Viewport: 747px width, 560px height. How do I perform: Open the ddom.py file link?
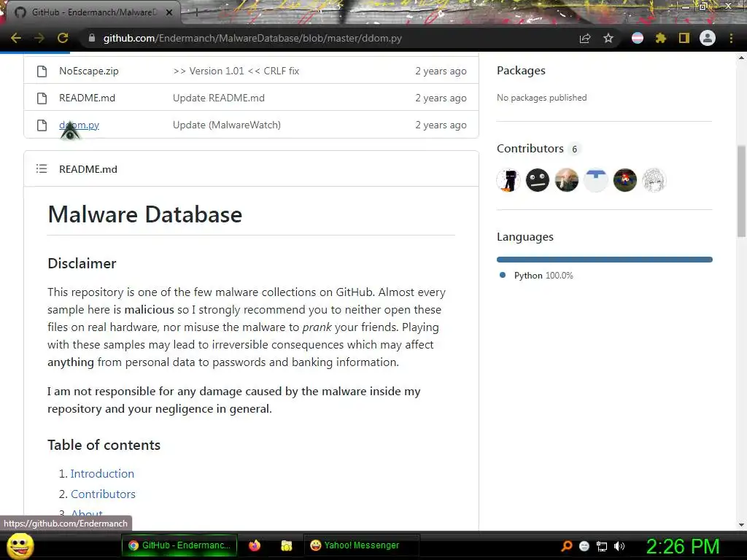[79, 125]
